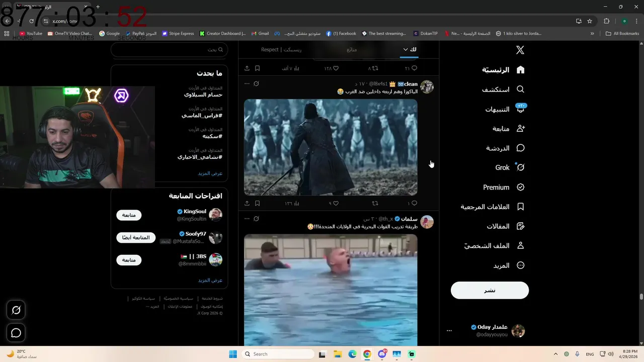644x362 pixels.
Task: Show more (عرض المزيد) trends
Action: pyautogui.click(x=210, y=173)
